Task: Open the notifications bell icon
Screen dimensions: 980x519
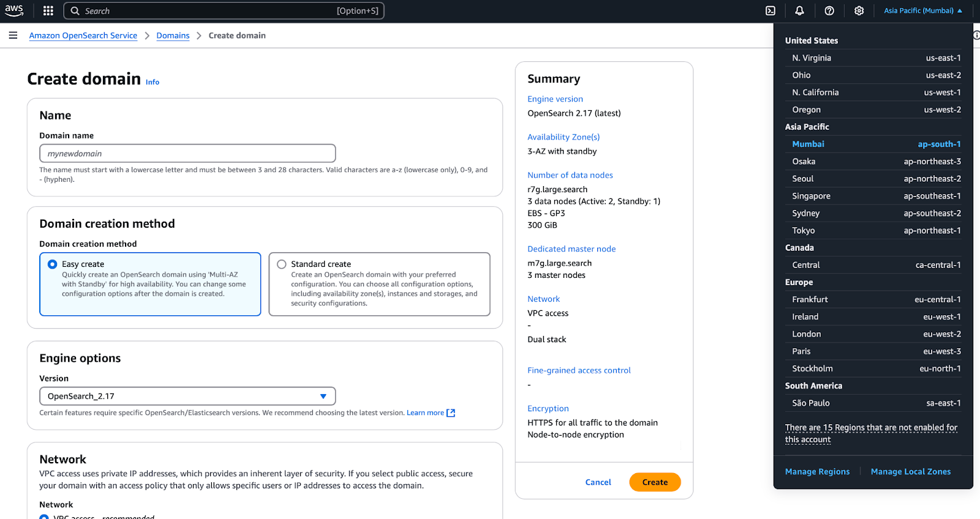Action: coord(800,10)
